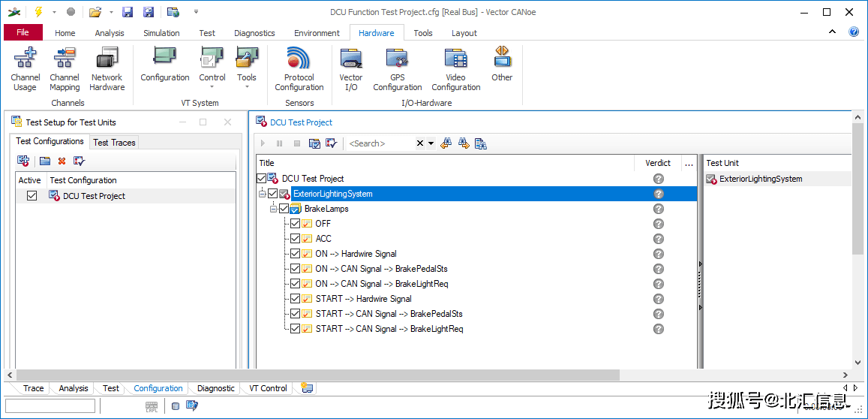
Task: Select ExteriorLightingSystem in Test Unit list
Action: (x=761, y=179)
